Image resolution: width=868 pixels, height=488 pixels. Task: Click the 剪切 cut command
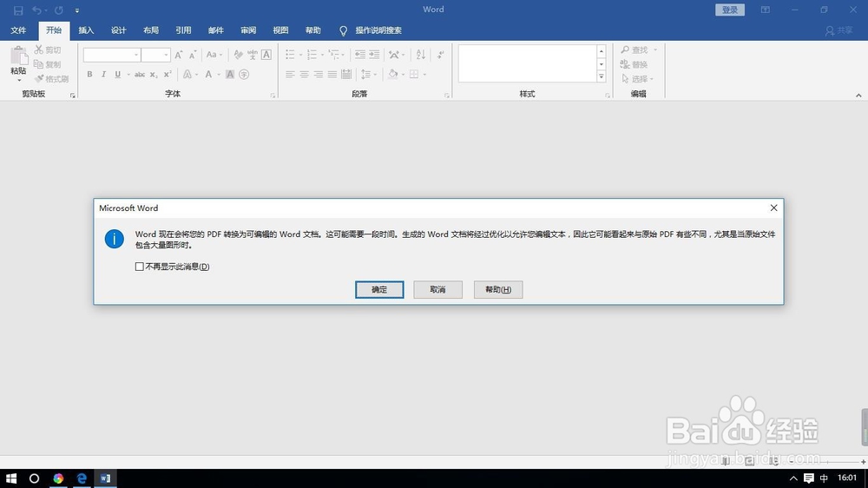pyautogui.click(x=48, y=49)
